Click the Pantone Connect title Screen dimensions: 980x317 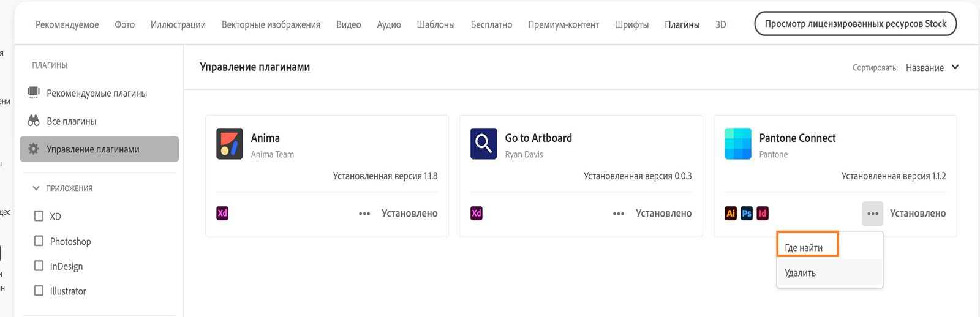coord(797,138)
